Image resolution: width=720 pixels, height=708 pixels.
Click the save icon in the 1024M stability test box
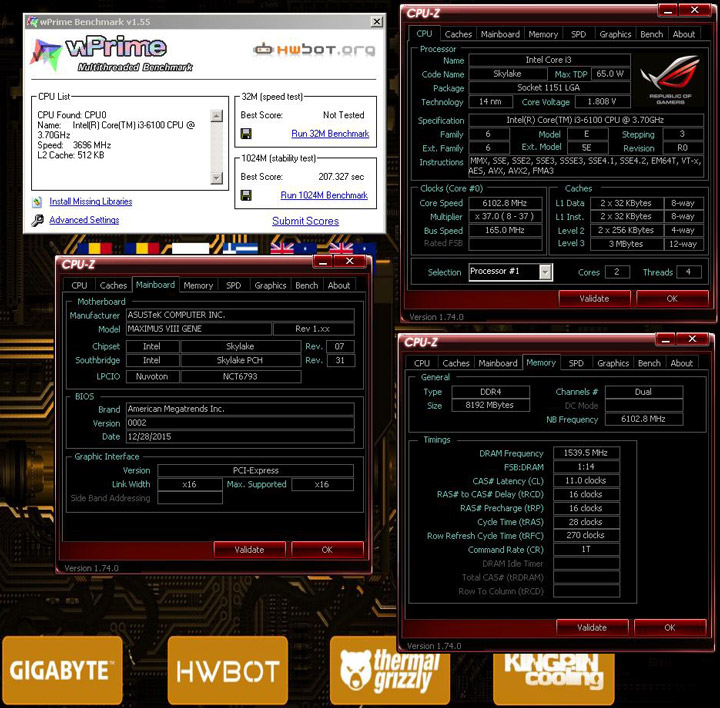pos(246,196)
